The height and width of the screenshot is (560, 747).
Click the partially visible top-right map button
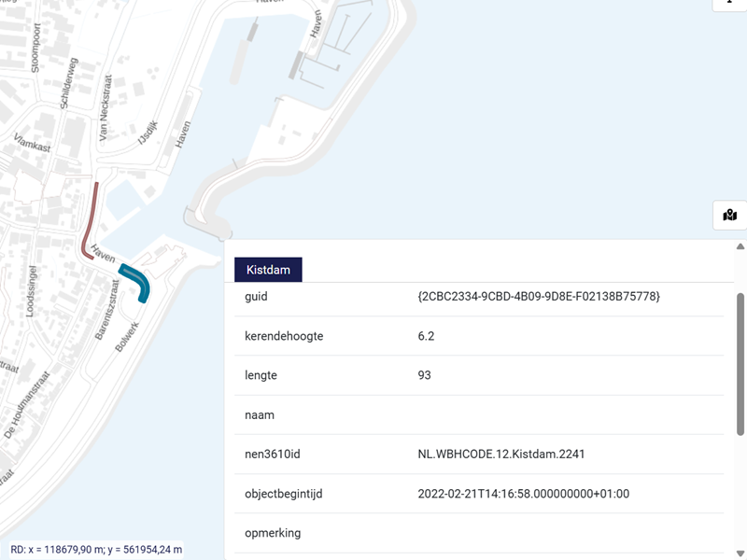[x=729, y=4]
